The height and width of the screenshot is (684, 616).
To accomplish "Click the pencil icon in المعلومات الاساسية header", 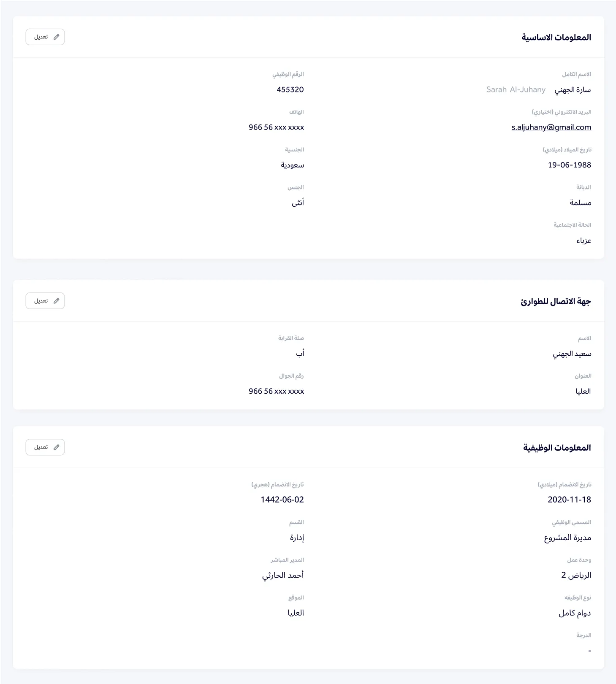I will [x=57, y=37].
